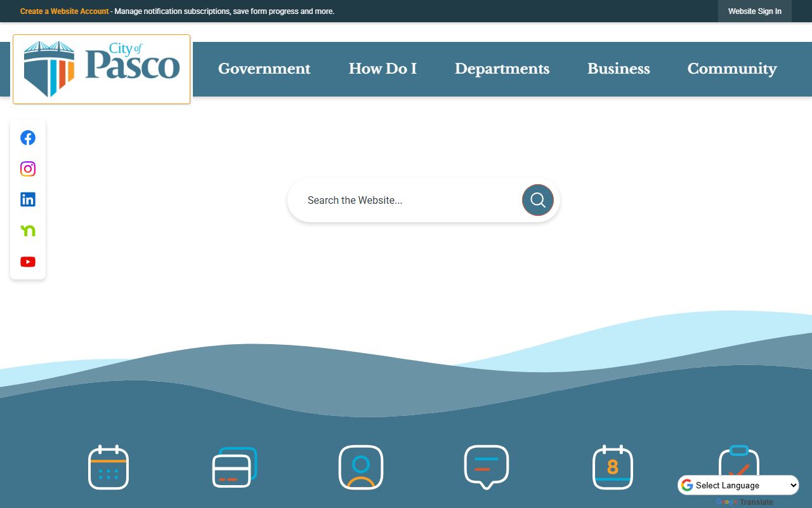812x508 pixels.
Task: Click the calendar icon showing number 8
Action: coord(612,467)
